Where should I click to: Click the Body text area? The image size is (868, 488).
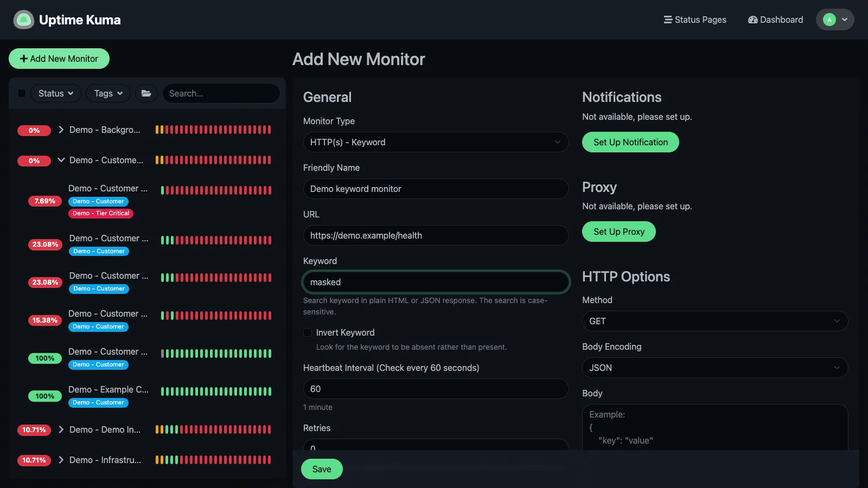coord(715,427)
